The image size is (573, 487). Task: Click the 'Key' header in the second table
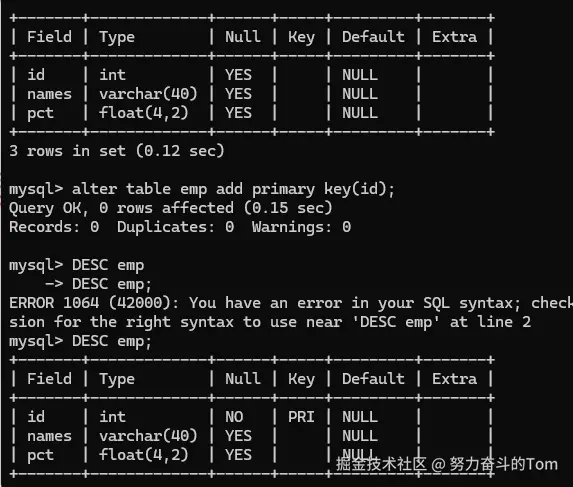point(301,379)
